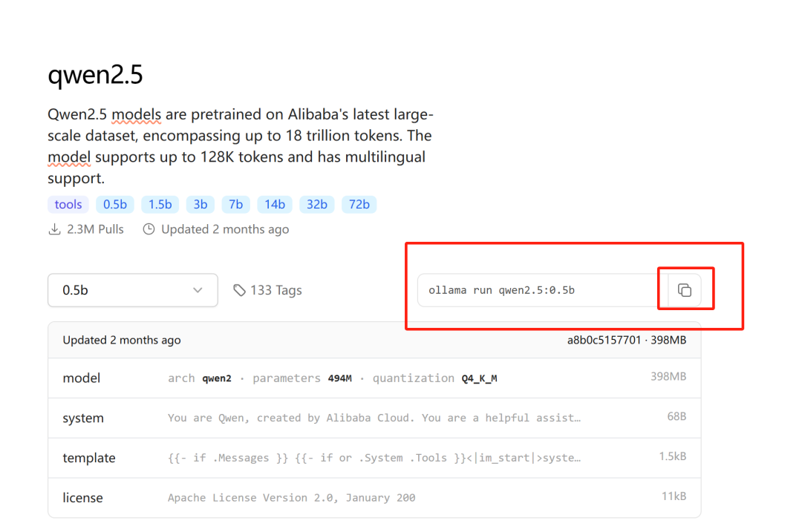Select the 1.5b size tag
Viewport: 802px width, 532px height.
[160, 205]
